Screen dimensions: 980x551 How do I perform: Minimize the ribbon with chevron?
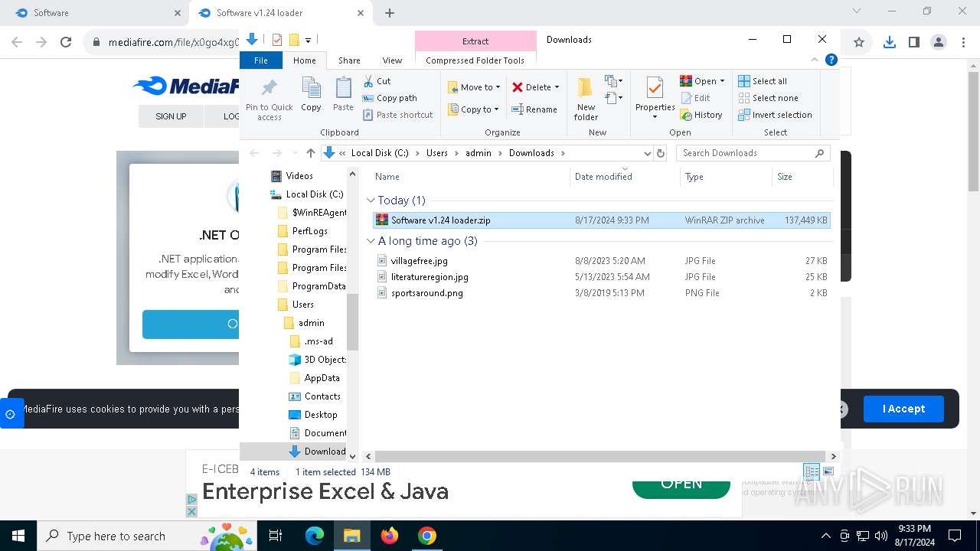(x=815, y=60)
